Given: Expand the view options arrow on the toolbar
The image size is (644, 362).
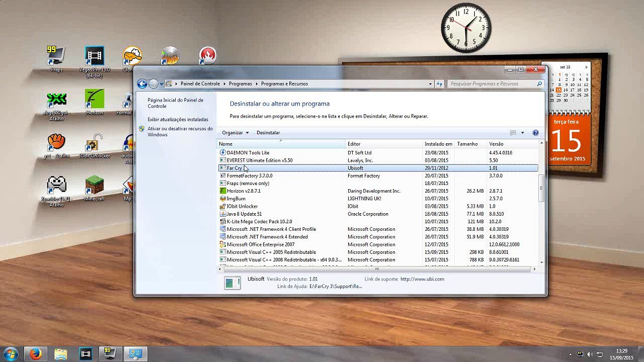Looking at the screenshot, I should click(522, 133).
